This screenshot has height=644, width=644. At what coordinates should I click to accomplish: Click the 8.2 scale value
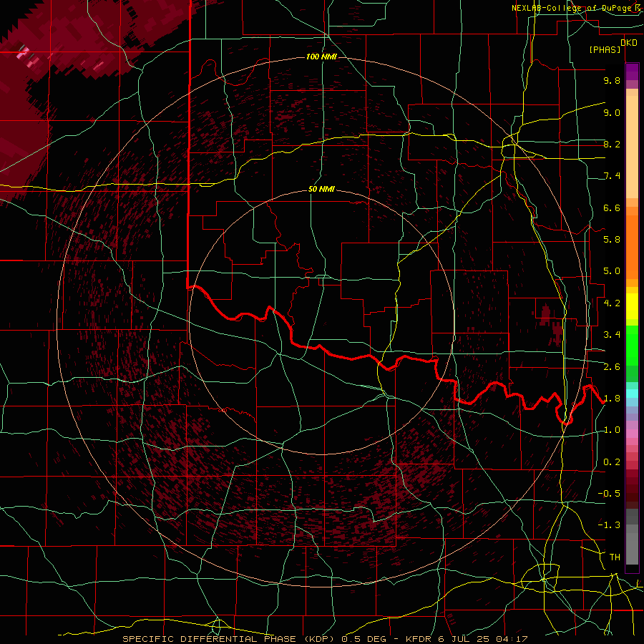pyautogui.click(x=612, y=144)
